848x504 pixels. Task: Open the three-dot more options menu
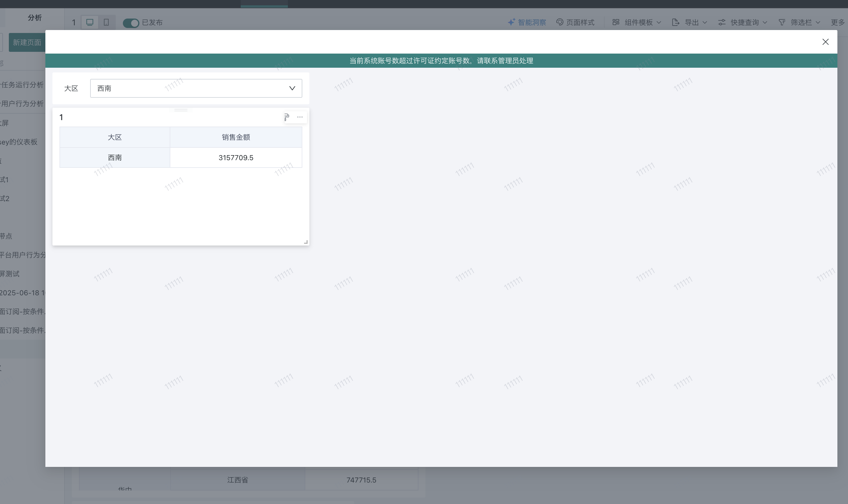click(300, 117)
